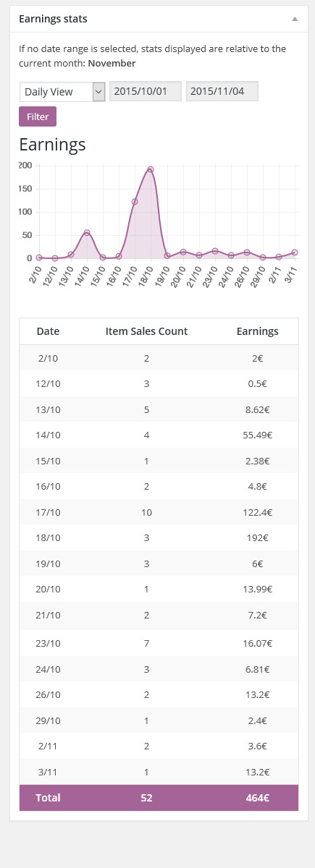Open the Daily View dropdown
Screen dimensions: 315x868
pos(62,92)
